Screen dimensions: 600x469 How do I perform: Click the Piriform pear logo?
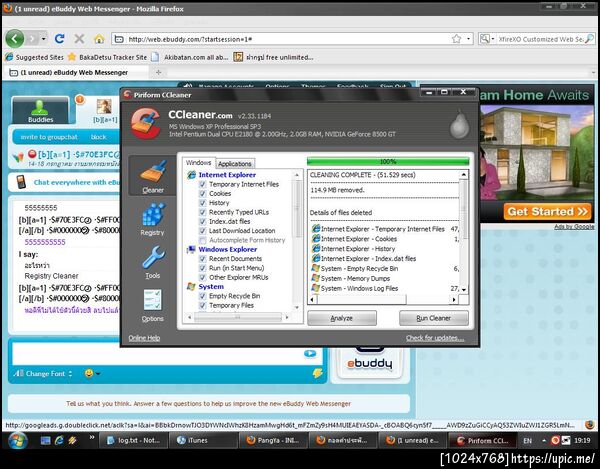point(459,123)
